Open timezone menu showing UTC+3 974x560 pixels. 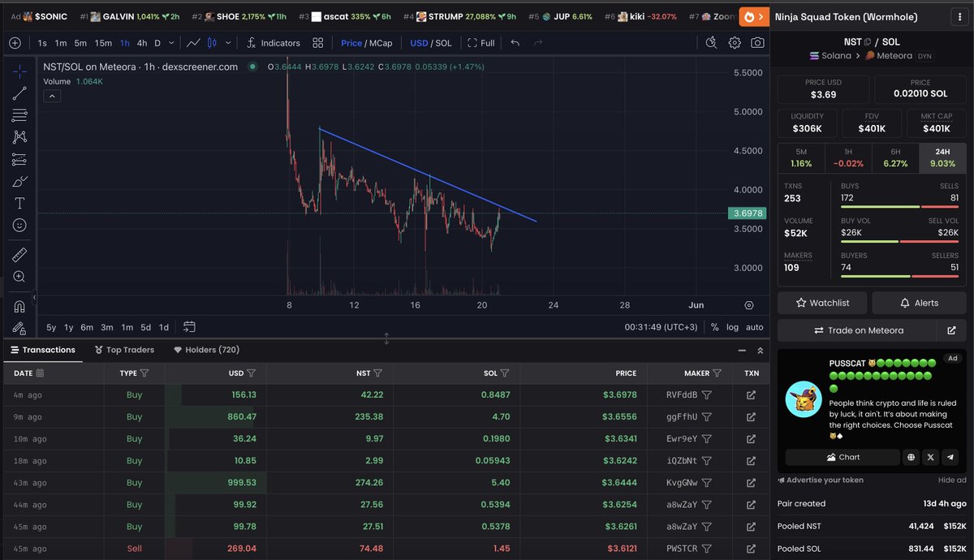click(662, 327)
